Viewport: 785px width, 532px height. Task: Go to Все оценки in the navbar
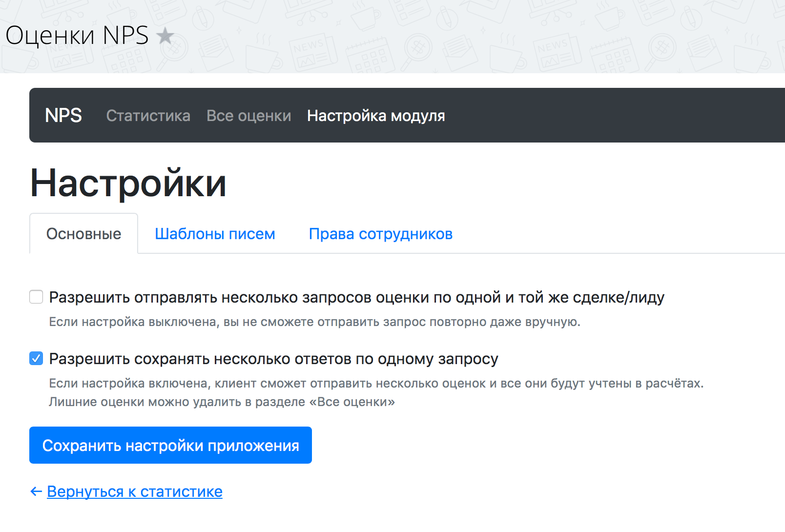pos(248,116)
